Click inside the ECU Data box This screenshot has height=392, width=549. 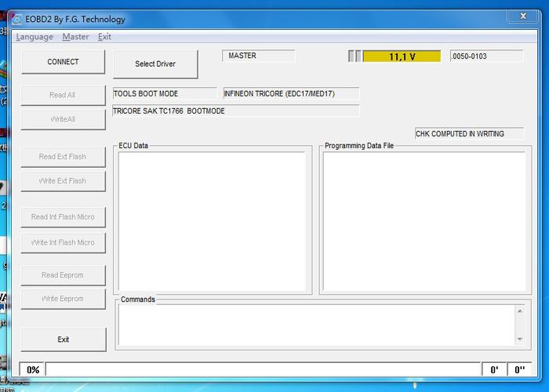point(212,221)
